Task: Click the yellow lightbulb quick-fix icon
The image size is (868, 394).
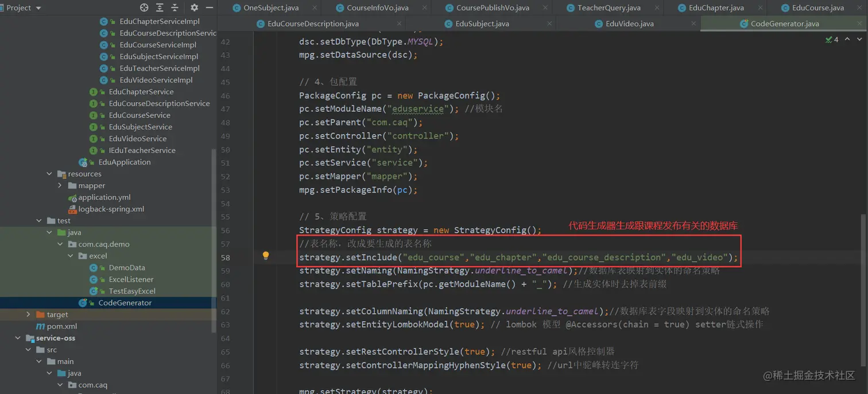Action: (x=266, y=256)
